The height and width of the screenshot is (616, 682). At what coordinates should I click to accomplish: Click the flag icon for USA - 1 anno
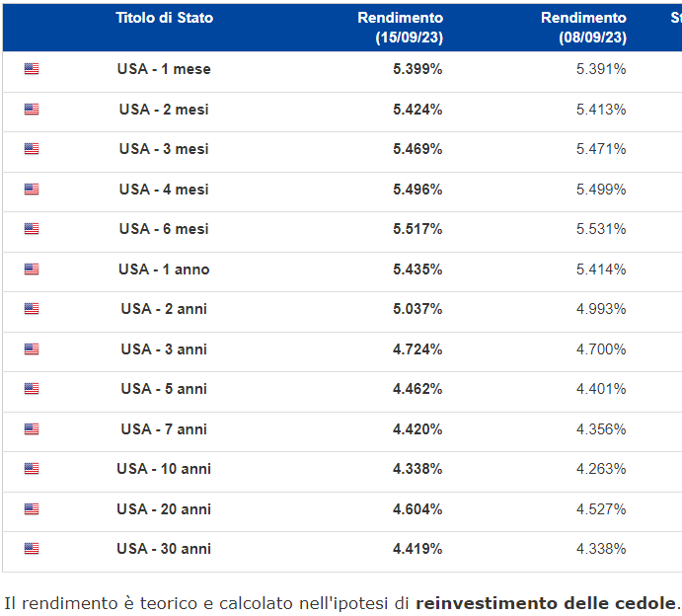pos(32,269)
